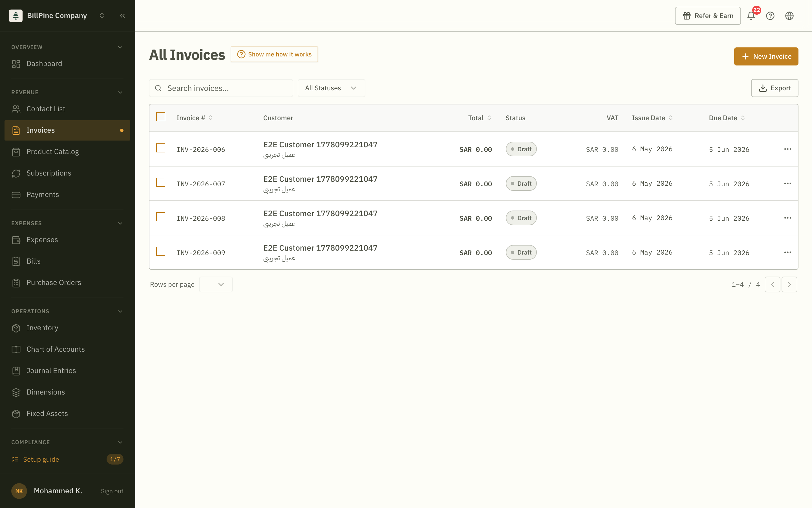This screenshot has width=812, height=508.
Task: Sort by Invoice # column arrows
Action: point(211,118)
